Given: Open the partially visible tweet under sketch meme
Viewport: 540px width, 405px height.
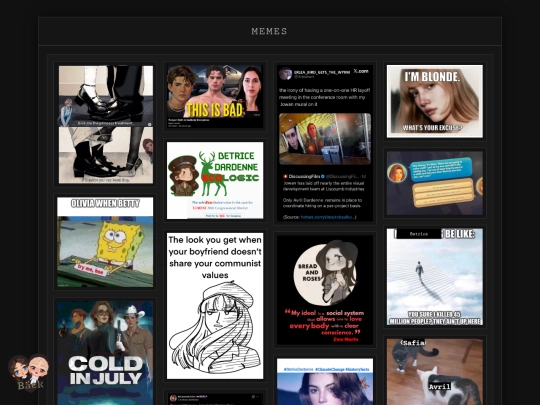Looking at the screenshot, I should click(x=215, y=399).
